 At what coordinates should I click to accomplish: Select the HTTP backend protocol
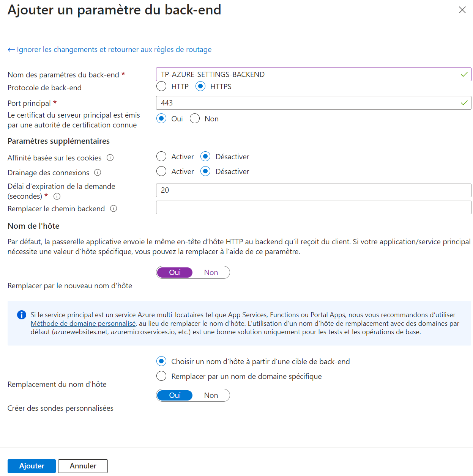(x=161, y=86)
